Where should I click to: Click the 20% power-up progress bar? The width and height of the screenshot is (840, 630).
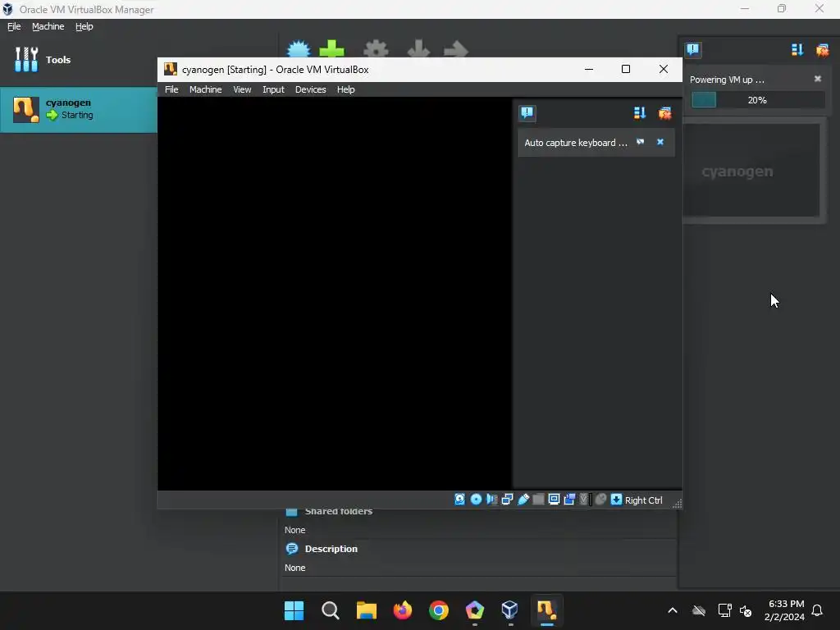tap(757, 100)
